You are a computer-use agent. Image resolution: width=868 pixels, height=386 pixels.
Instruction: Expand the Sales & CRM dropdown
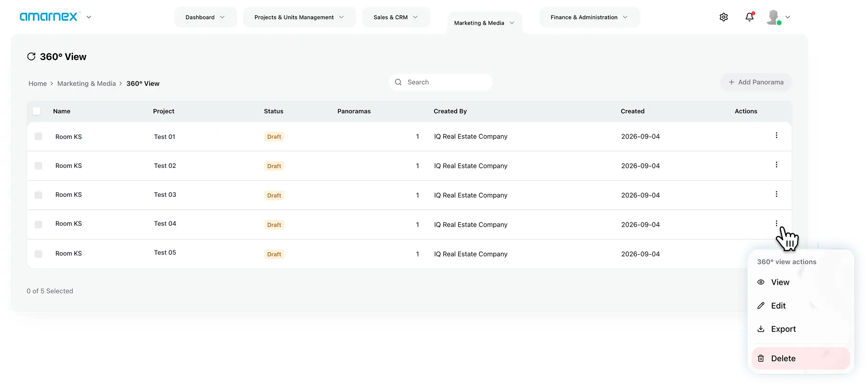click(396, 17)
